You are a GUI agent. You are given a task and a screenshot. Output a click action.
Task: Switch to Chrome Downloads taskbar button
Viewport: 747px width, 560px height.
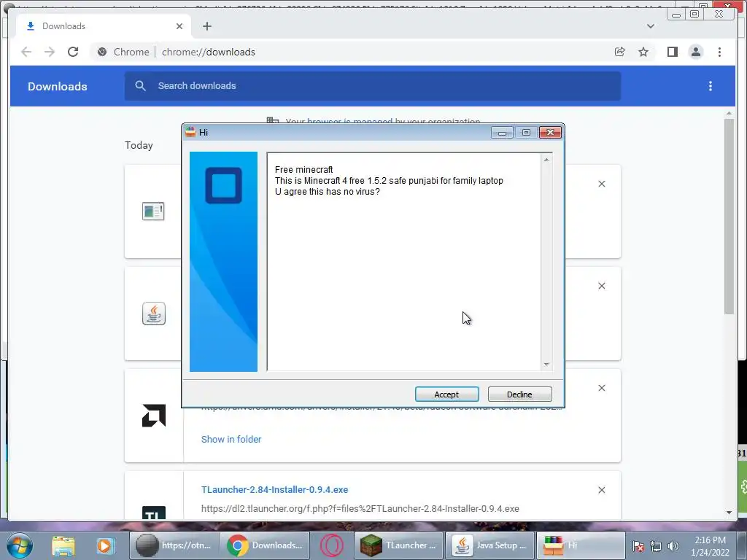(x=264, y=545)
